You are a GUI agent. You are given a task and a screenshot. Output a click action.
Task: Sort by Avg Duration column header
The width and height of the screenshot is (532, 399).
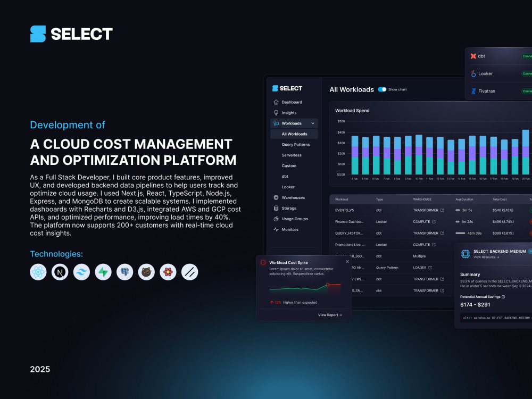(464, 199)
